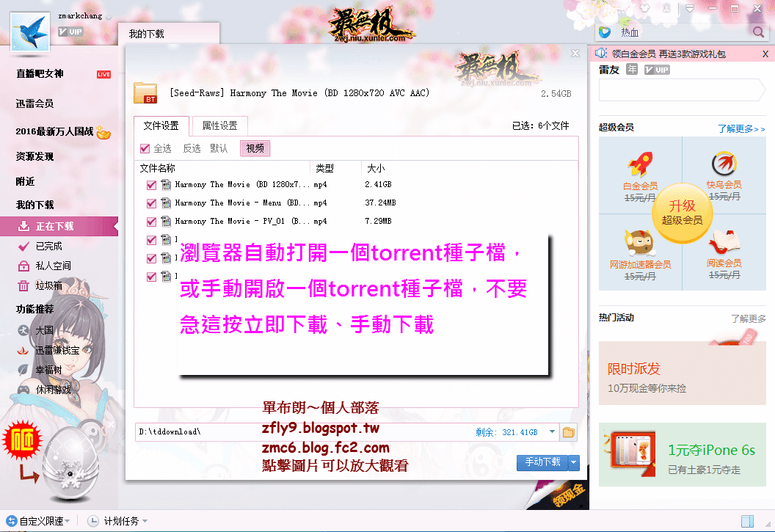The height and width of the screenshot is (532, 775).
Task: Sort by 类型 column header
Action: coord(324,168)
